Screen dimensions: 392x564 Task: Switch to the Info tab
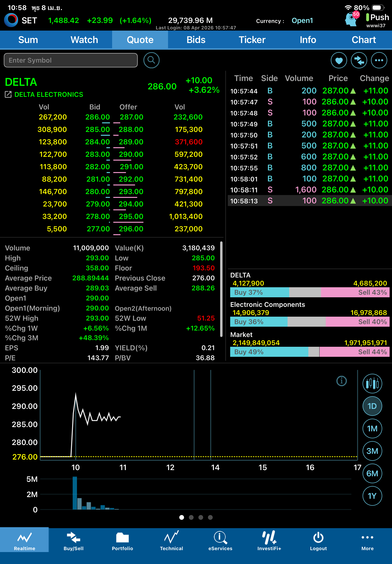coord(308,40)
